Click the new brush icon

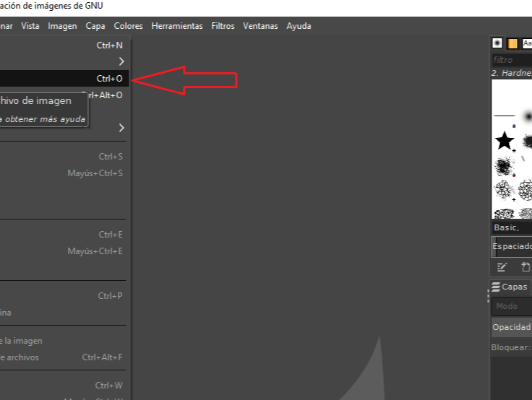pos(525,267)
